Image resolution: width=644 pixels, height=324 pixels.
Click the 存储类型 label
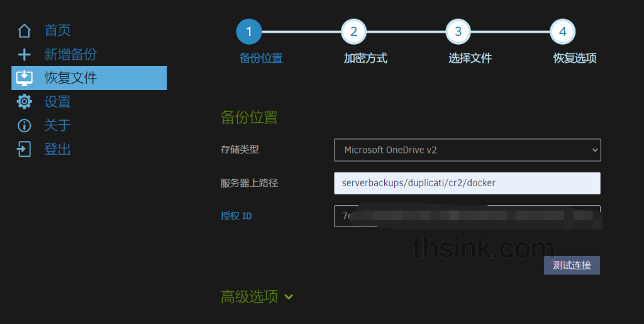pos(240,150)
